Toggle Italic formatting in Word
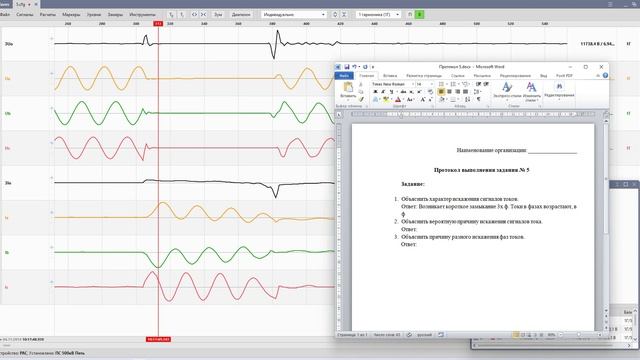 pos(383,92)
